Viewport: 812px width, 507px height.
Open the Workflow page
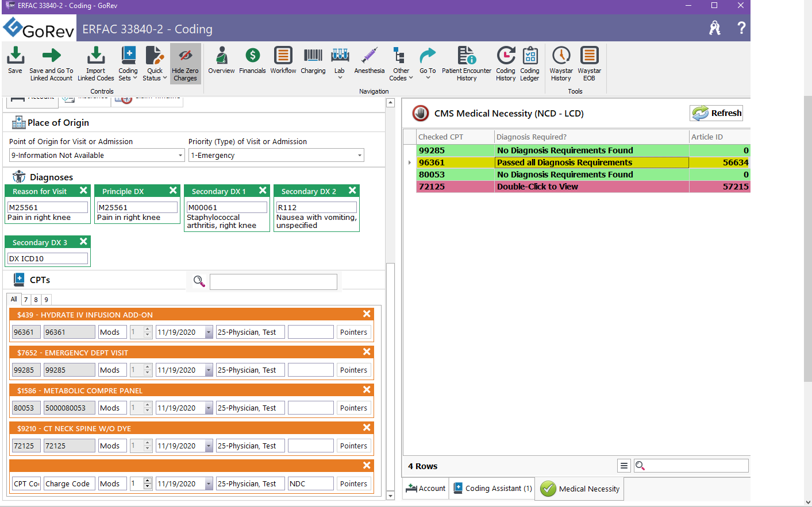point(283,61)
